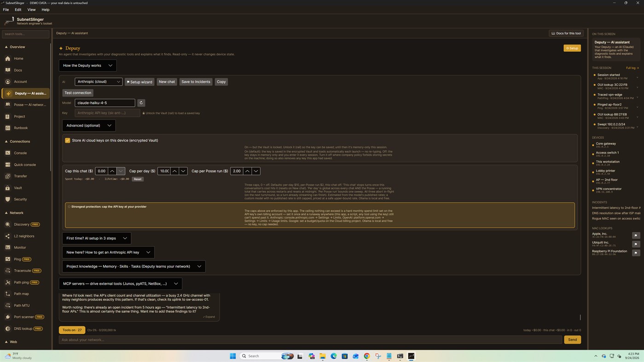Screen dimensions: 644x362
Task: Open the Discovery tool
Action: 25,224
